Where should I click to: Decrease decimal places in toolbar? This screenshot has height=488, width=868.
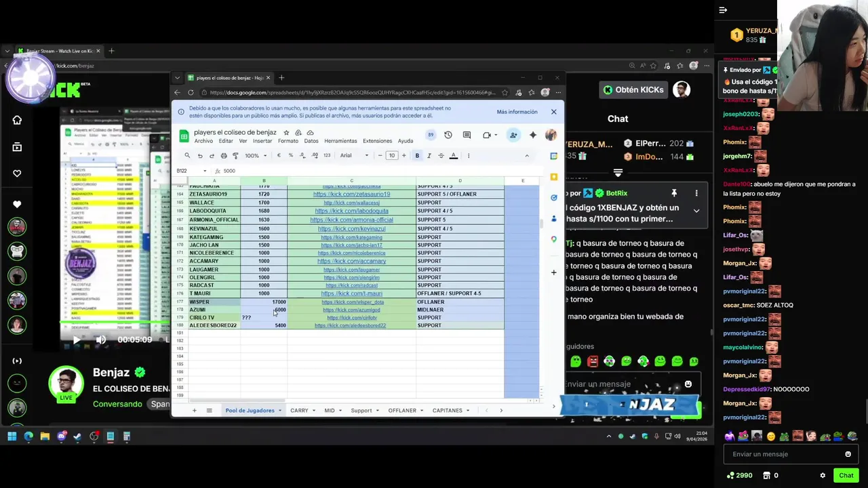pyautogui.click(x=302, y=156)
